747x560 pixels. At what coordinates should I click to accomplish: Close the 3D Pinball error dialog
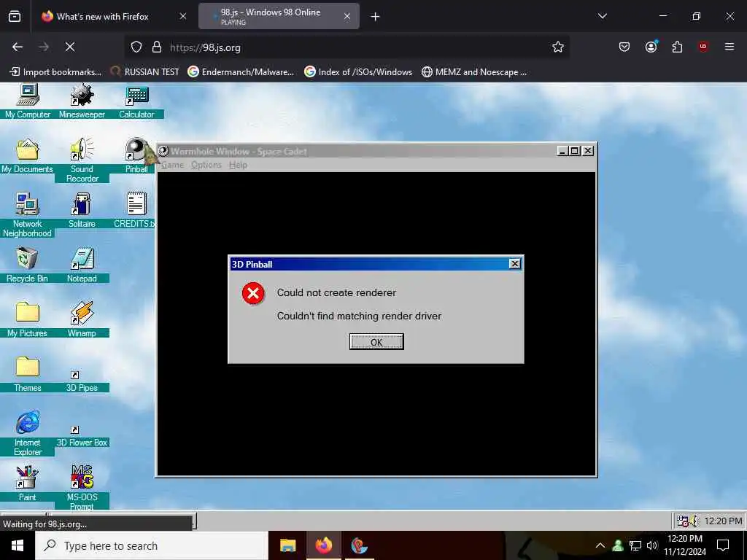click(x=515, y=264)
